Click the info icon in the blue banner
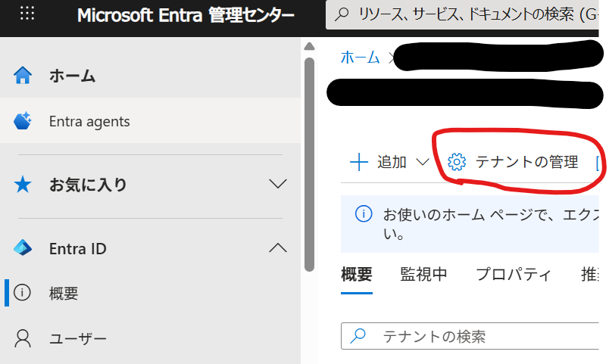Viewport: 609px width, 364px height. coord(364,214)
